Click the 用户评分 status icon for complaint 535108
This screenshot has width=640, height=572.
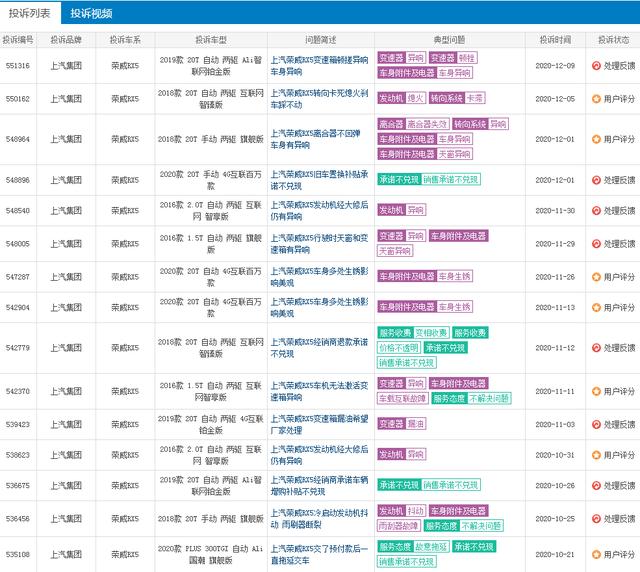coord(596,554)
